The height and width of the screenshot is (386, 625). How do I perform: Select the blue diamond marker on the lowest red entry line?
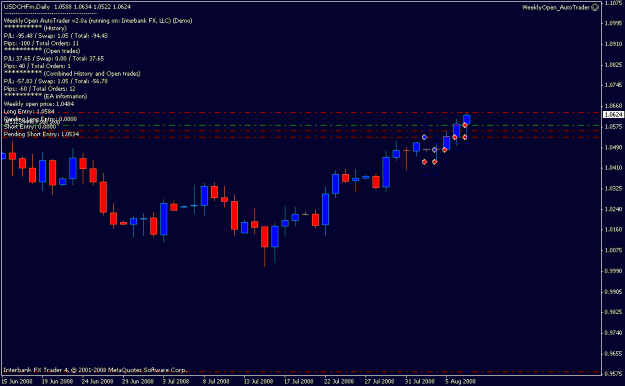point(425,137)
